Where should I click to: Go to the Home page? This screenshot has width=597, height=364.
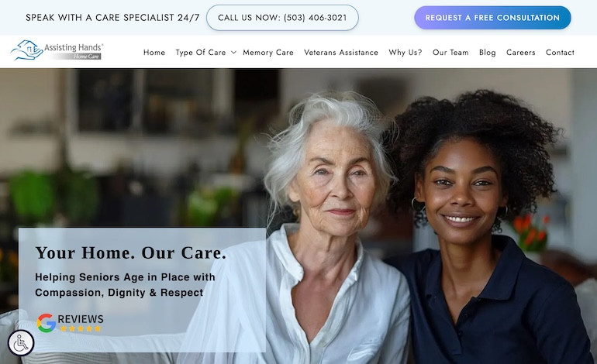pos(154,53)
